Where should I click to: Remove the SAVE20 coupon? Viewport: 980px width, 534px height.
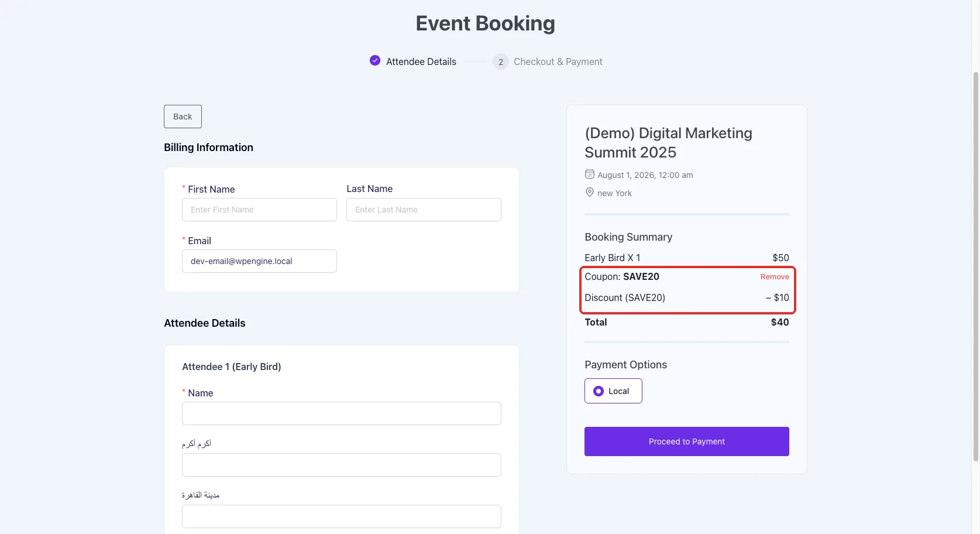(x=775, y=276)
